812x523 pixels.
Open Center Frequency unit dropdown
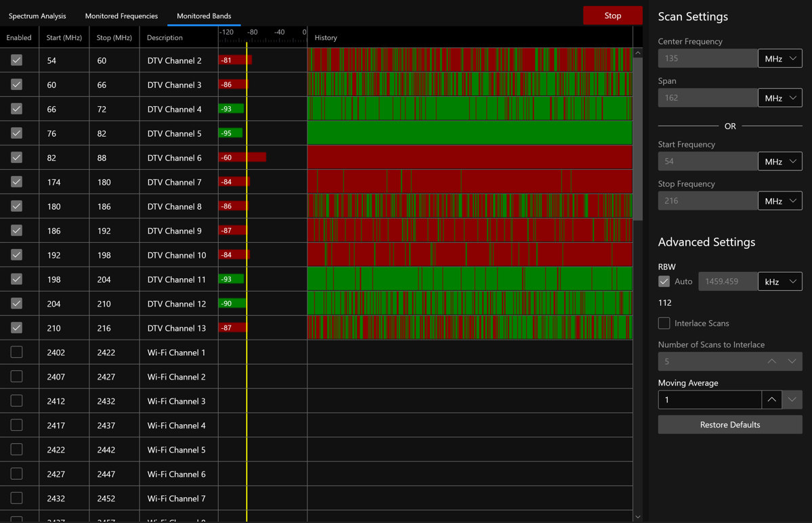coord(780,58)
